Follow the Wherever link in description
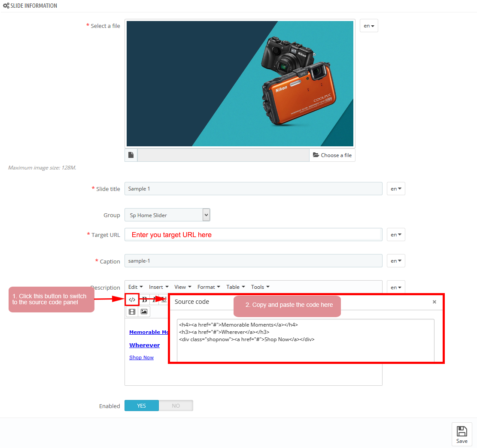 coord(145,345)
